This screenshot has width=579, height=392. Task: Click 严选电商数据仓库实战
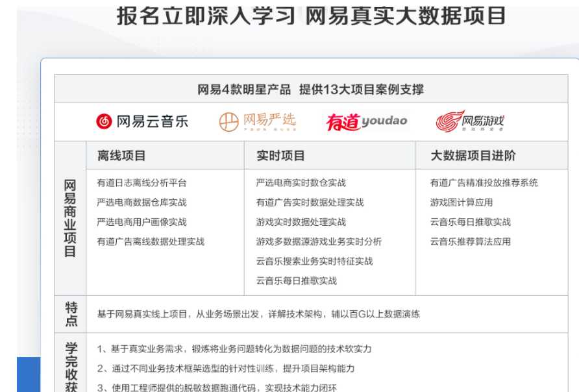coord(142,202)
